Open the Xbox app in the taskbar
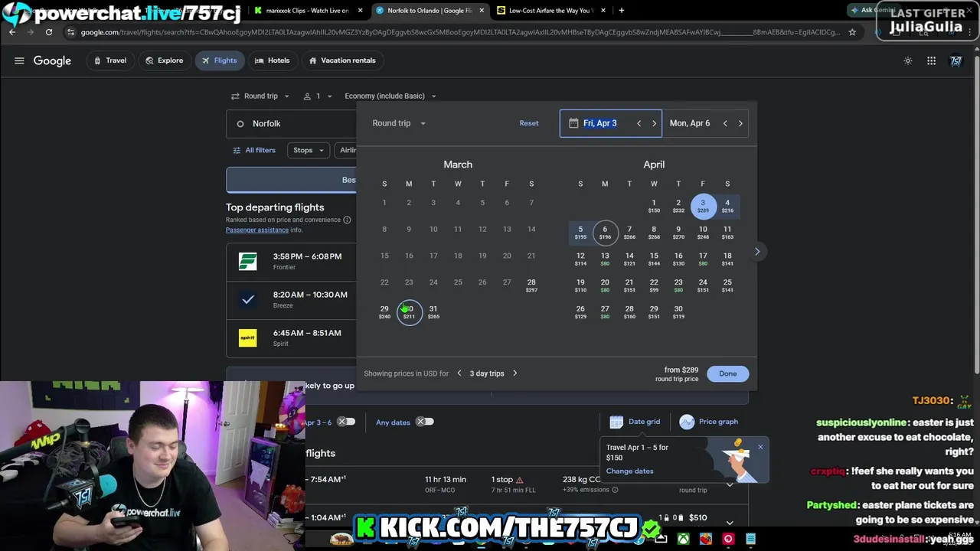The image size is (980, 551). 683,540
